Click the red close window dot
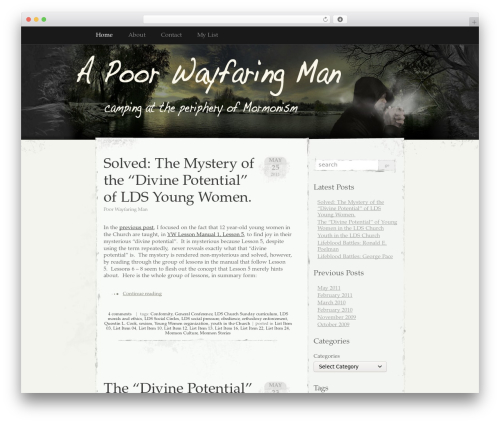Viewport: 500px width, 423px height. pos(29,19)
